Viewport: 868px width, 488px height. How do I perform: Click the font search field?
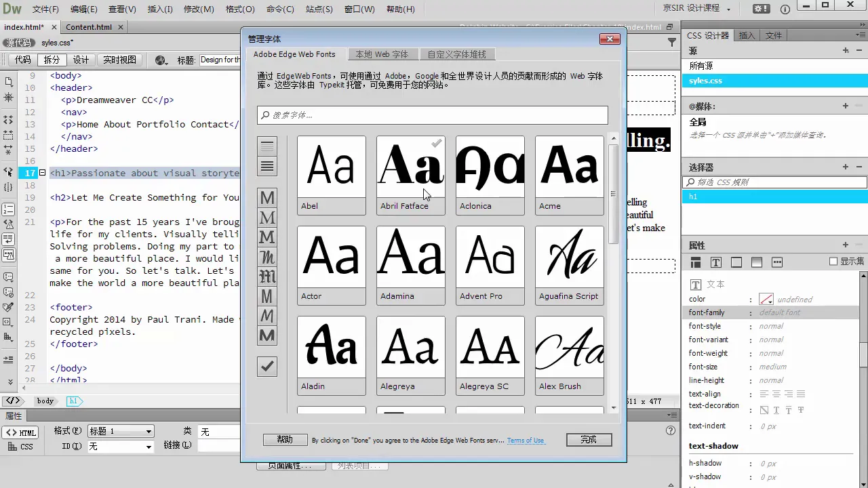(433, 115)
